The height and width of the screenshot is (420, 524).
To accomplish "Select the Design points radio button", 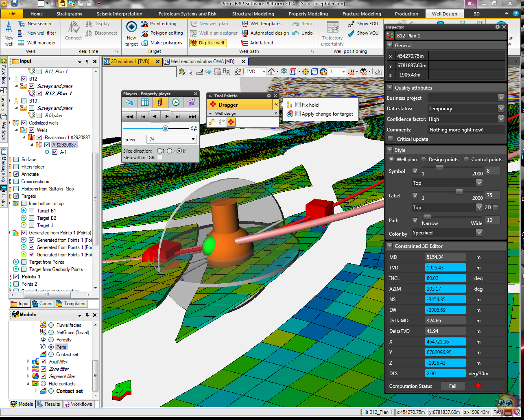I will point(424,160).
